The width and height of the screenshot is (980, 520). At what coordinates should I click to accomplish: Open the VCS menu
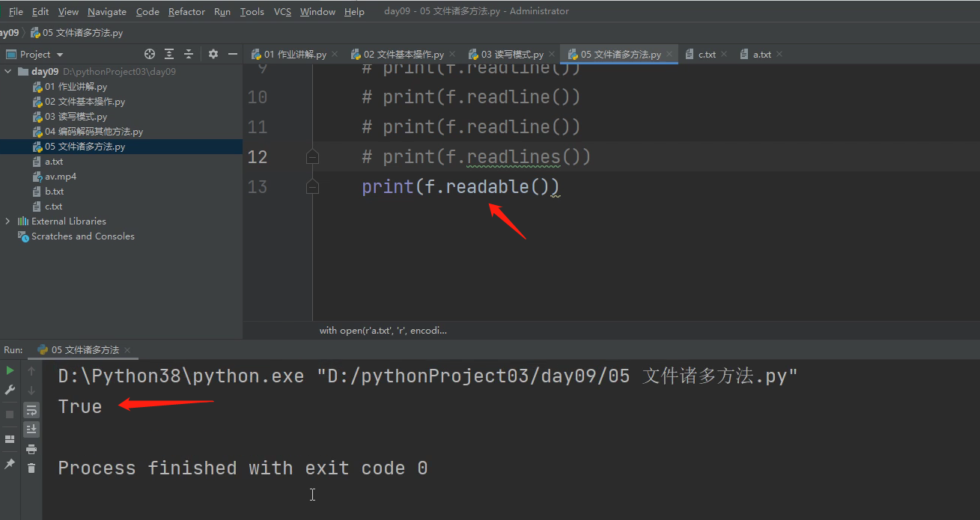click(x=283, y=11)
